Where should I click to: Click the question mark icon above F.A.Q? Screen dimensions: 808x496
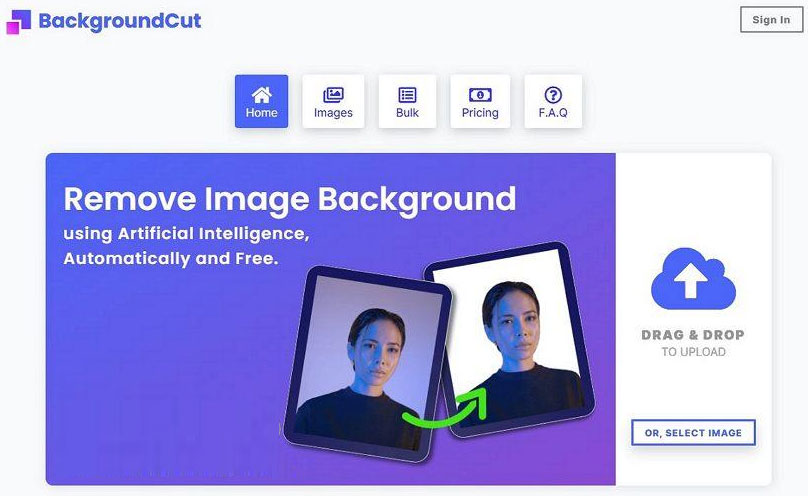pyautogui.click(x=553, y=95)
